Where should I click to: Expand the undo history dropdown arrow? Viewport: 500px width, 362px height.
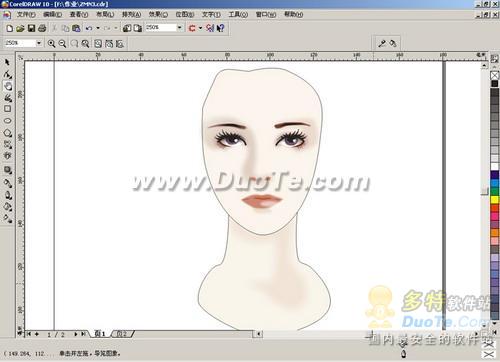pyautogui.click(x=98, y=28)
